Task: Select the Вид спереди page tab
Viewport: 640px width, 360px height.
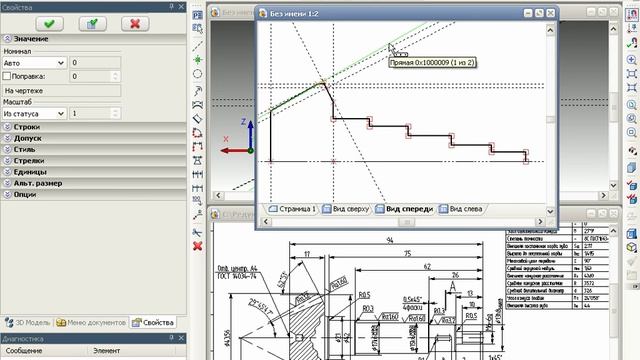Action: pos(404,209)
